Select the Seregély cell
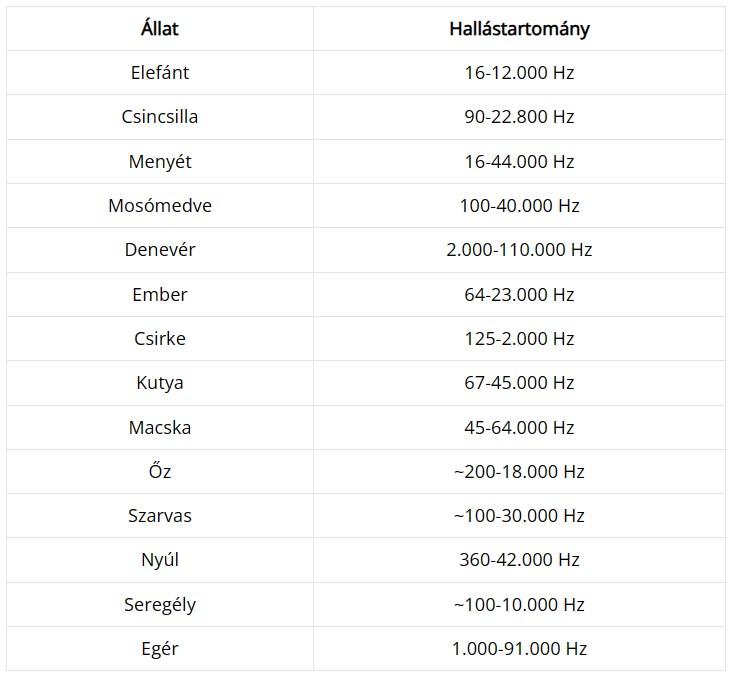Screen dimensions: 734x678 point(160,605)
